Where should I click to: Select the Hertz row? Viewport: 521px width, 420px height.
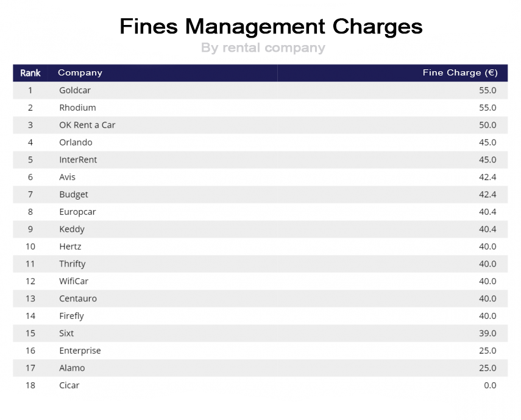click(x=260, y=247)
